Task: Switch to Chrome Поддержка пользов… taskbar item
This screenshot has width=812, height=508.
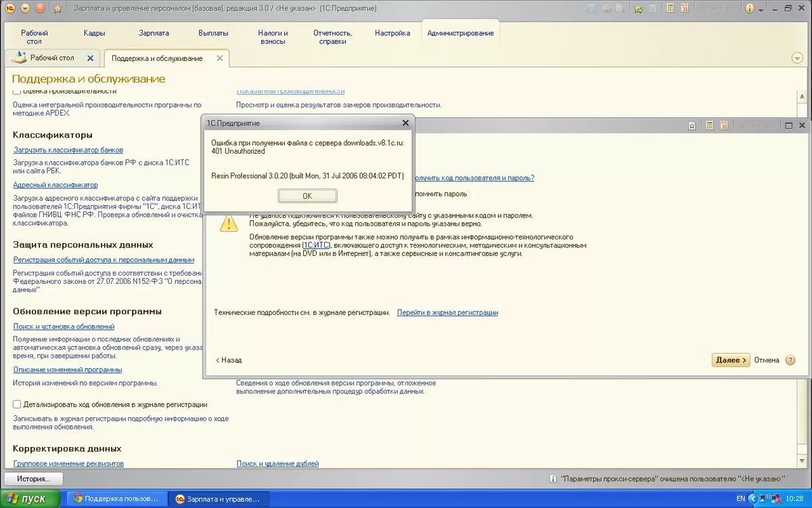Action: click(x=116, y=499)
